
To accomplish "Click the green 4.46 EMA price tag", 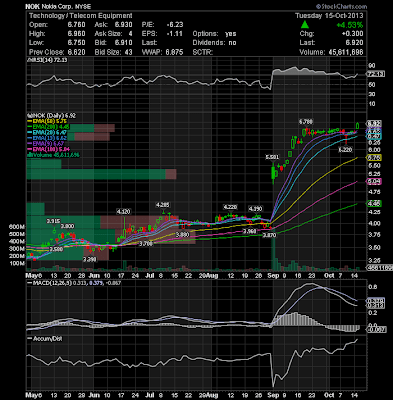I will click(x=374, y=203).
